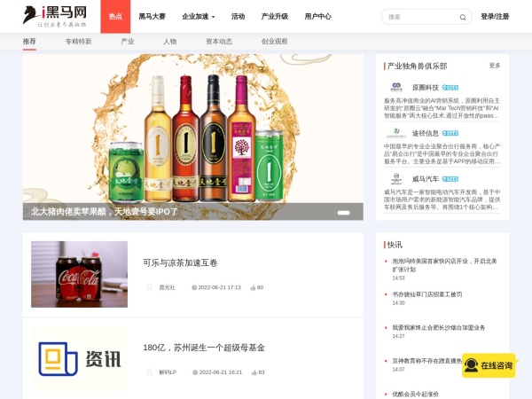532x399 pixels.
Task: Switch to the 专精特新 sub-tab
Action: pyautogui.click(x=78, y=42)
